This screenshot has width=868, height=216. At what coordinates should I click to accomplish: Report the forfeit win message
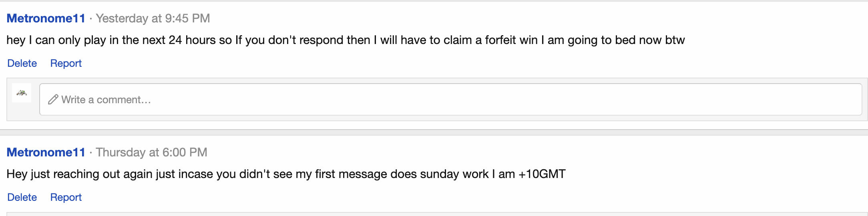click(66, 63)
